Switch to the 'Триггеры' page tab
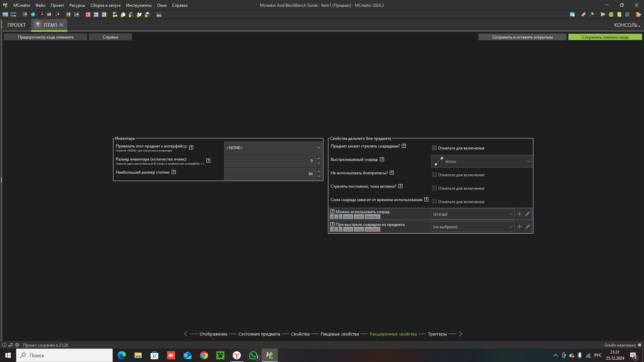The height and width of the screenshot is (362, 644). pyautogui.click(x=437, y=334)
